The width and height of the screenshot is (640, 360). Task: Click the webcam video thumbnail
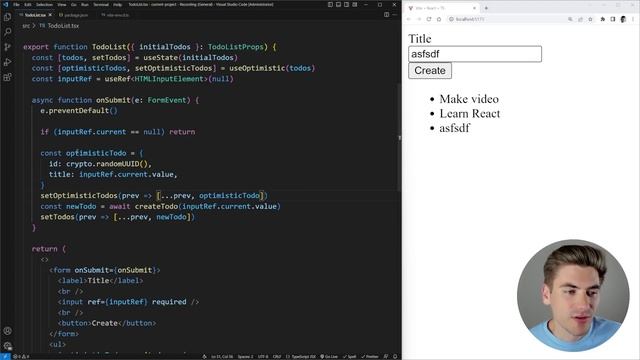(x=573, y=296)
